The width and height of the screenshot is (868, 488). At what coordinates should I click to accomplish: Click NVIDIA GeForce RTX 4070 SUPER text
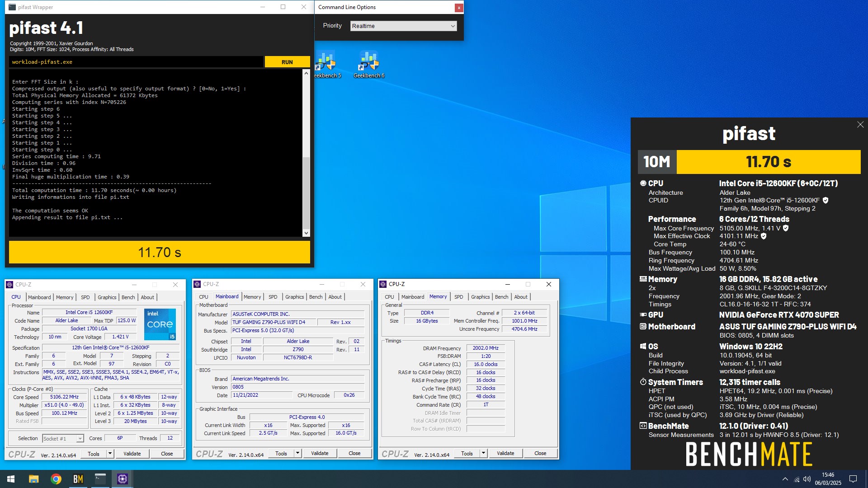pos(779,315)
